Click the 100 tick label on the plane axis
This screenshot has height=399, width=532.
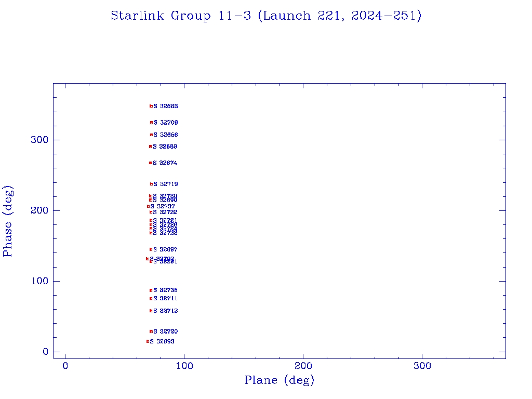coord(184,366)
